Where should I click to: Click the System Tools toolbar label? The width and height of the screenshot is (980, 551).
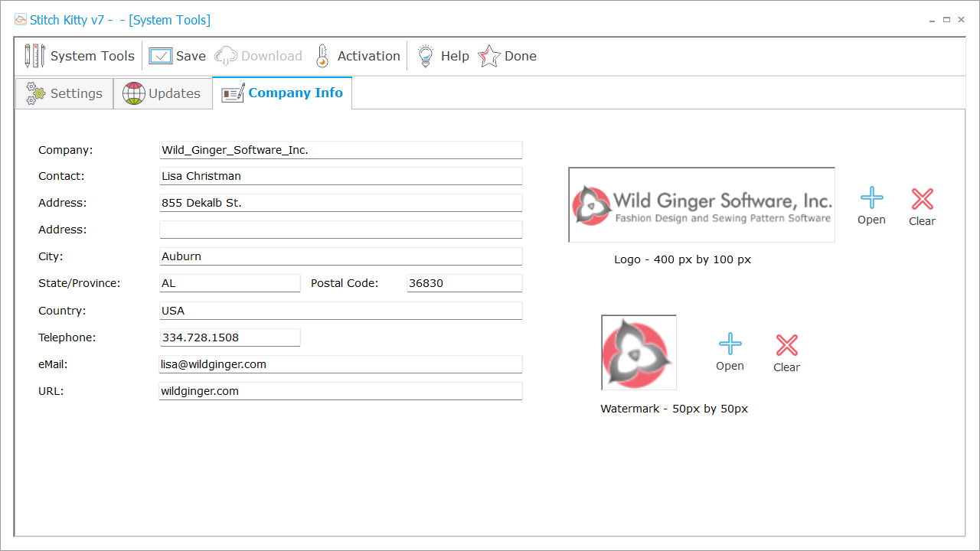pos(93,56)
